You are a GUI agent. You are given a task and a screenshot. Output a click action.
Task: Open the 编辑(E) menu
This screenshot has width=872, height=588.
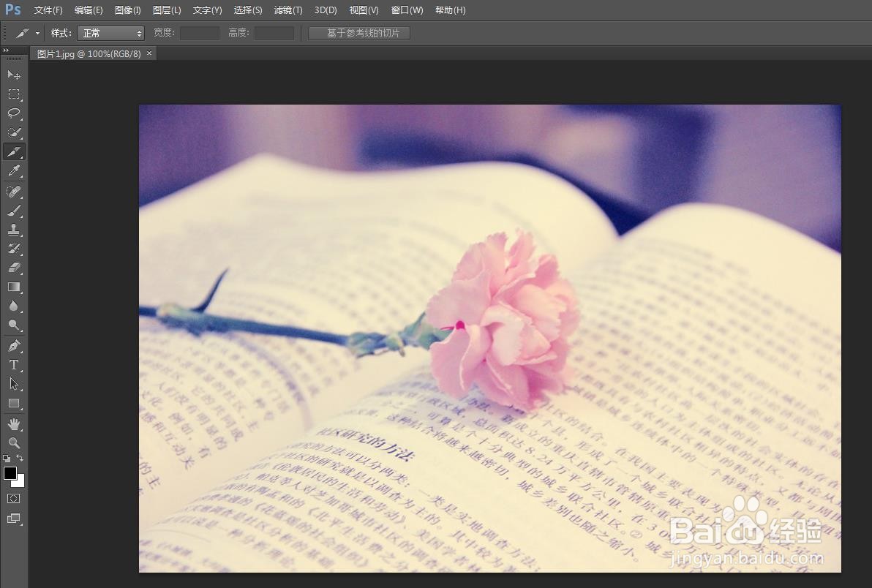coord(89,10)
